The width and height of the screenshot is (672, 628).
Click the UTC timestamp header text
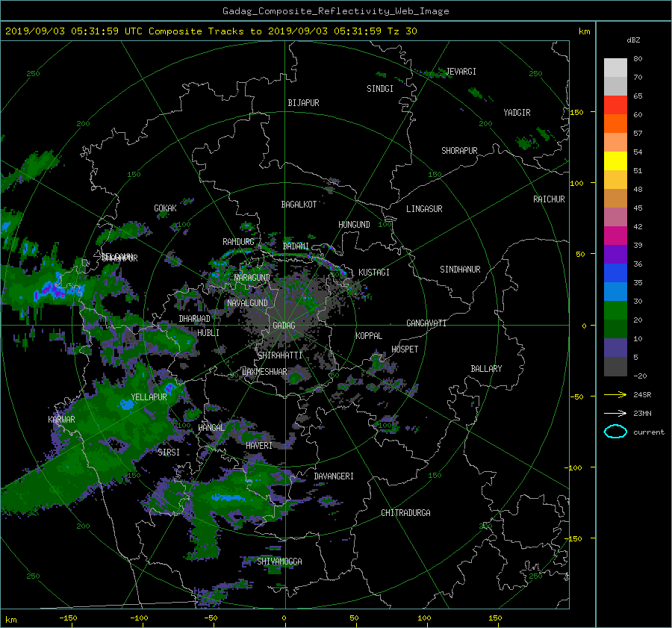211,31
